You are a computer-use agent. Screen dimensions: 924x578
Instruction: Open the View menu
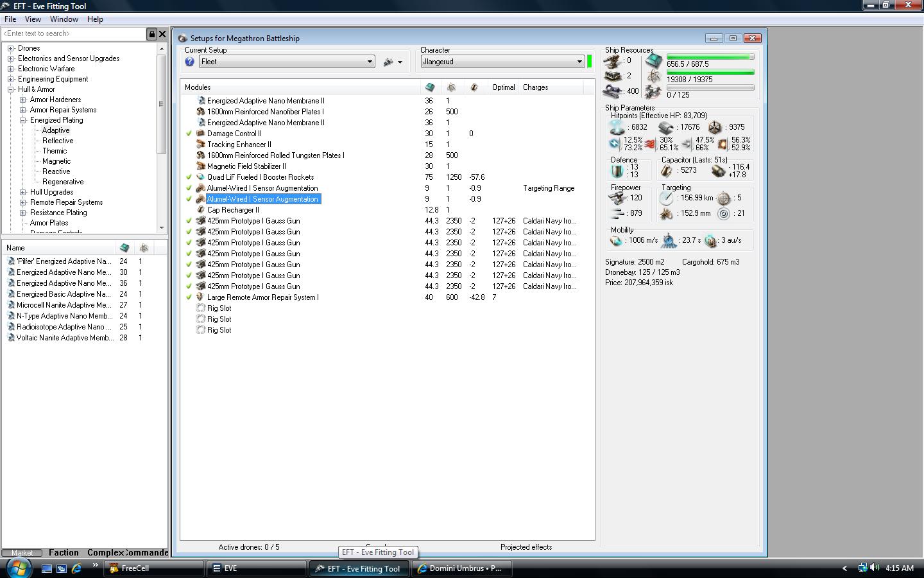[x=33, y=19]
